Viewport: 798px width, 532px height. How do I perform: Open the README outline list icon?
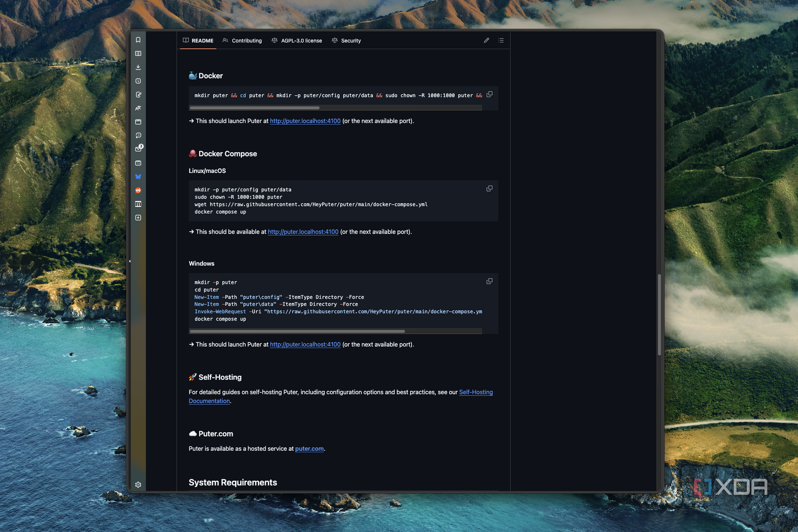501,41
